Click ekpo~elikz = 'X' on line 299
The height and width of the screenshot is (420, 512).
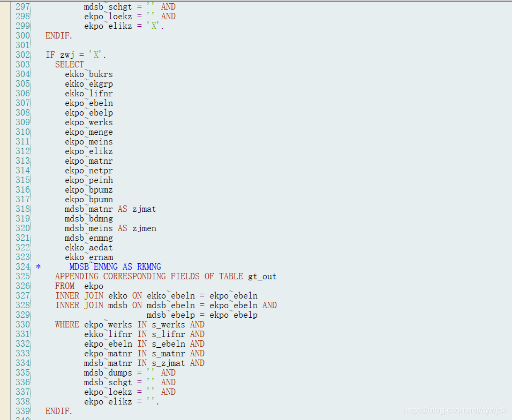pos(124,26)
